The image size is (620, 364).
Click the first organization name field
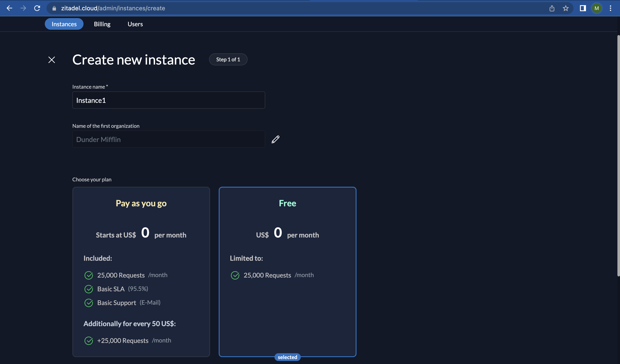pyautogui.click(x=169, y=139)
